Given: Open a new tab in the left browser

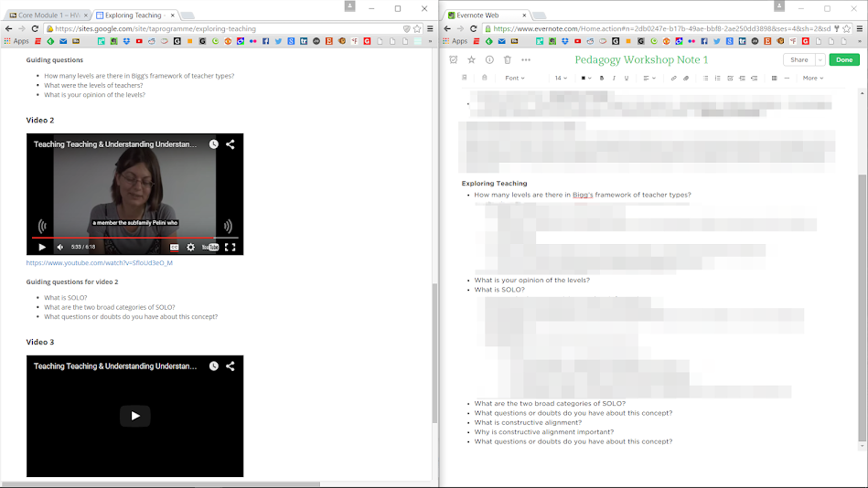Looking at the screenshot, I should (188, 15).
